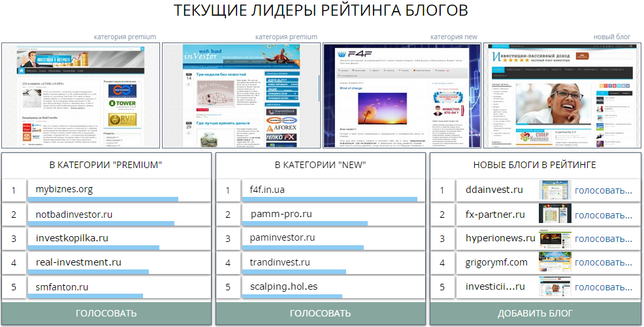Click the small grigorymf.com preview thumbnail

pyautogui.click(x=555, y=262)
